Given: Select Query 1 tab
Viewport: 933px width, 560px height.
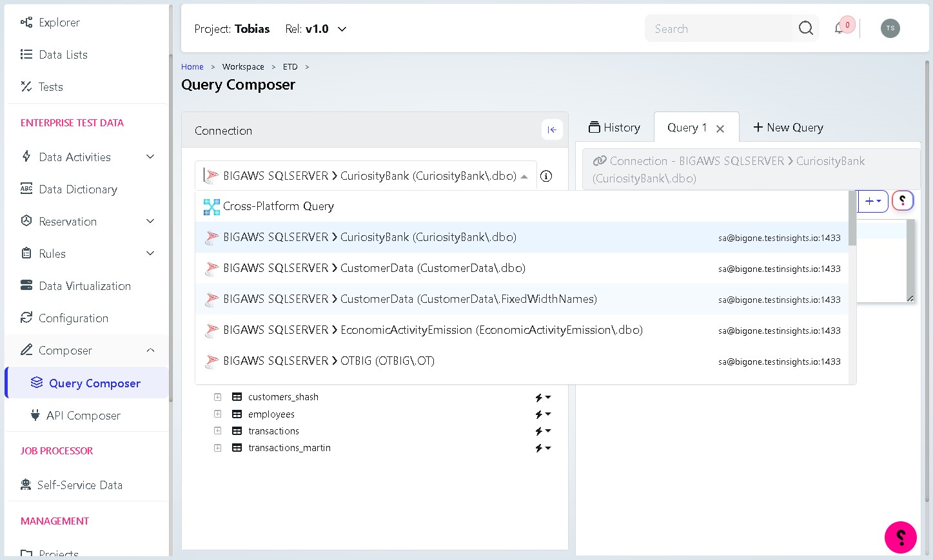Looking at the screenshot, I should 687,128.
